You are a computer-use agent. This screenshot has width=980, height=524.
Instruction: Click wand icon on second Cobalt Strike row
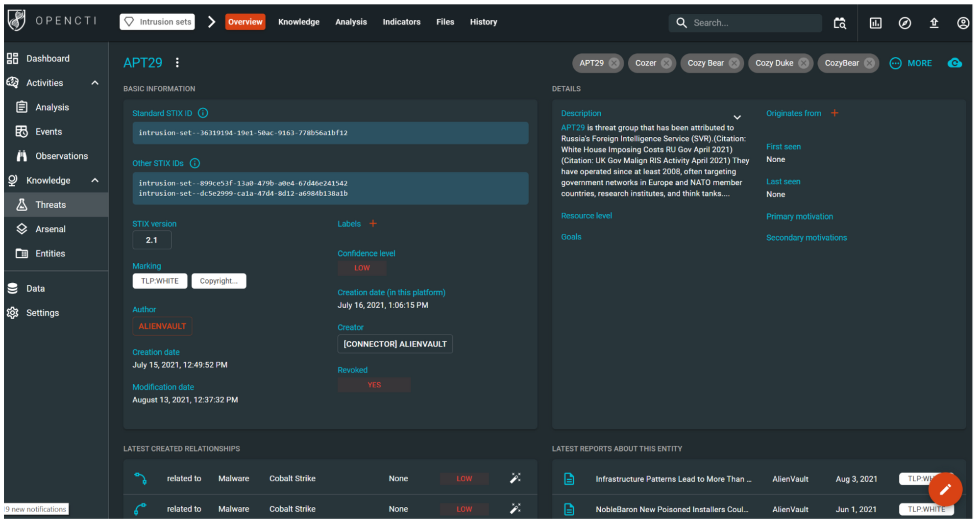pyautogui.click(x=515, y=509)
